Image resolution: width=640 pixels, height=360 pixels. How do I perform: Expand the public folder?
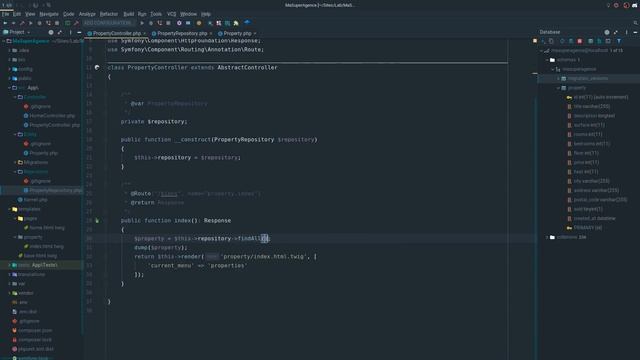(x=9, y=78)
